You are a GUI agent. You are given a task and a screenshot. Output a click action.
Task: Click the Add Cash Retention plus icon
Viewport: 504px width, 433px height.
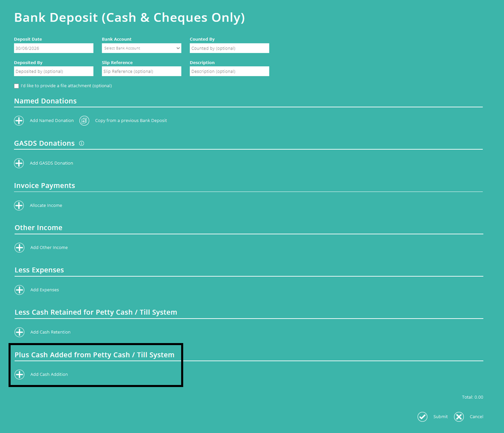click(20, 332)
